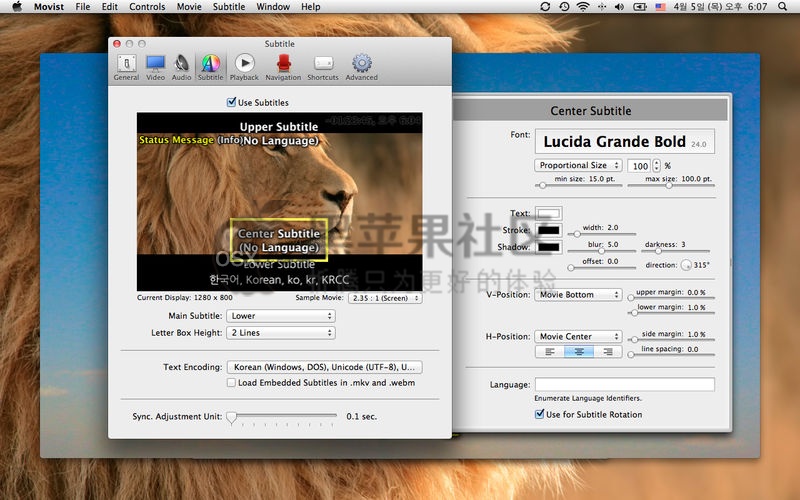The height and width of the screenshot is (500, 800).
Task: Click the Time Machine menu bar icon
Action: pyautogui.click(x=564, y=7)
